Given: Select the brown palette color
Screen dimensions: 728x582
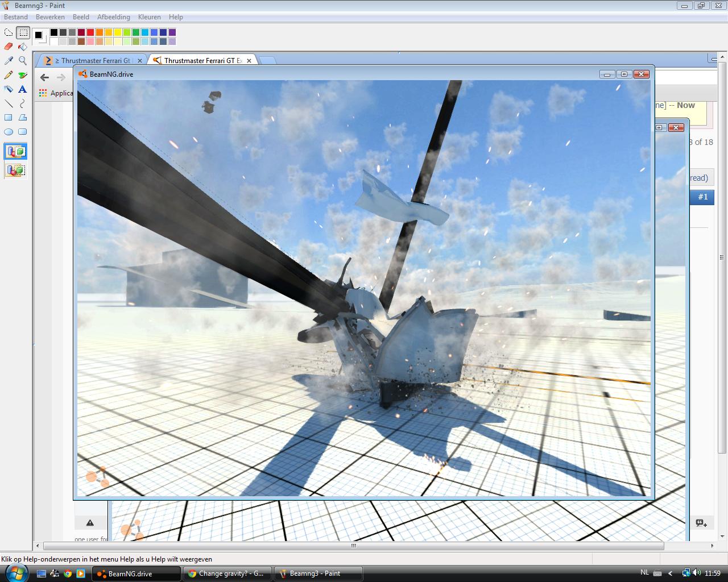Looking at the screenshot, I should (x=81, y=41).
